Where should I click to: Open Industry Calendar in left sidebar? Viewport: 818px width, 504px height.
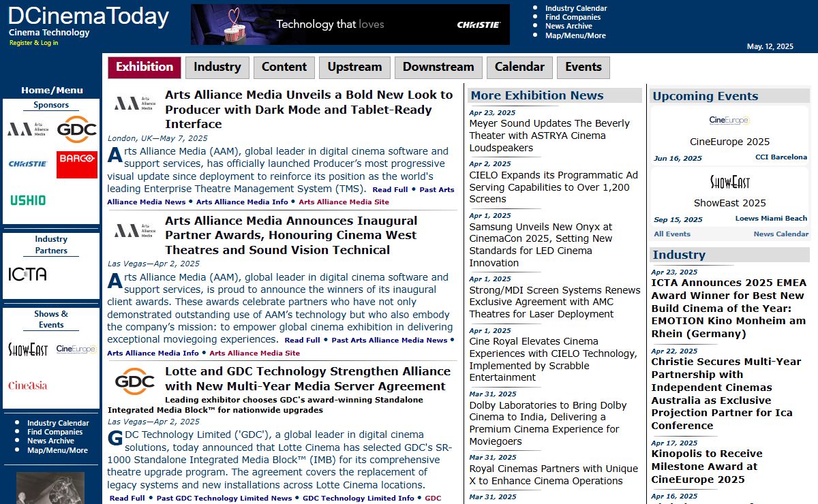pos(58,423)
